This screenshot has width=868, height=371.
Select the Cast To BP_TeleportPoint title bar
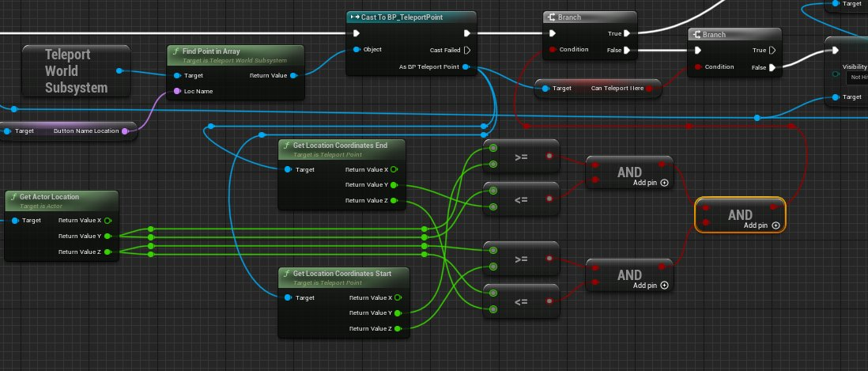411,17
